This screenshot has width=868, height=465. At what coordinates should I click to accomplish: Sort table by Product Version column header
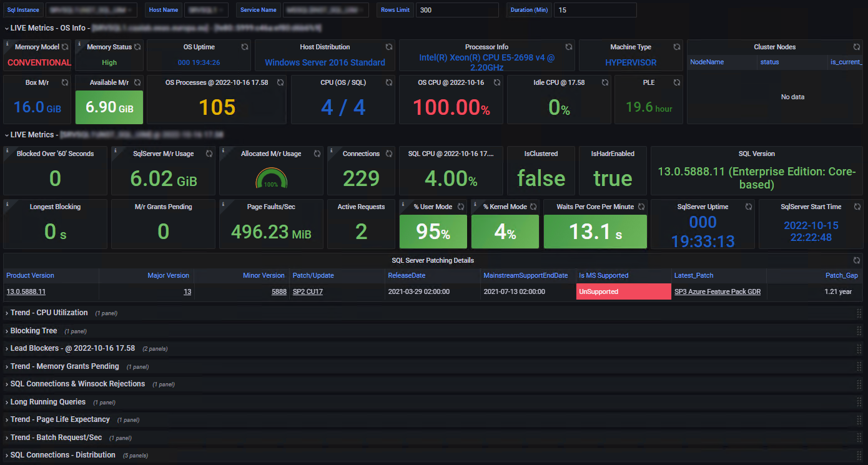(30, 275)
